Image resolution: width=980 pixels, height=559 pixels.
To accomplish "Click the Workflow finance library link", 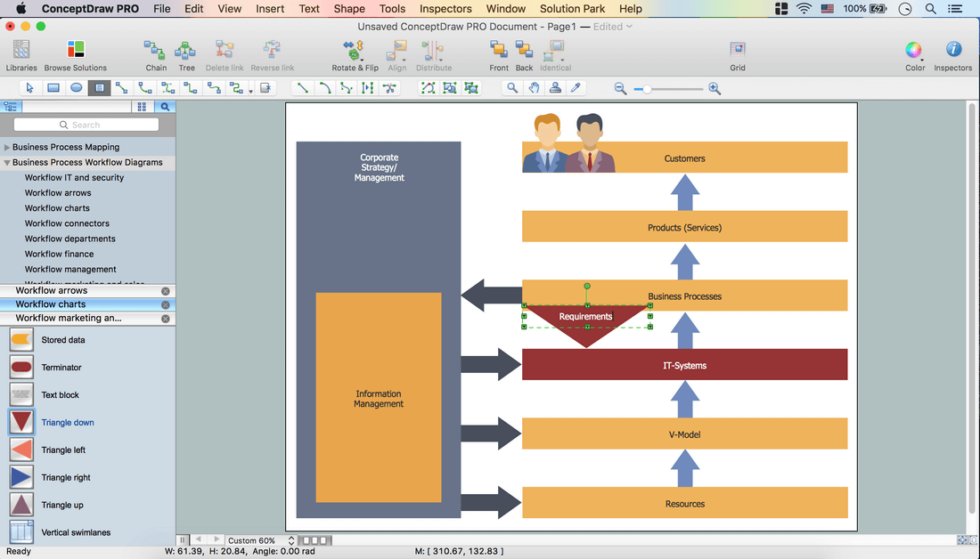I will pyautogui.click(x=59, y=254).
